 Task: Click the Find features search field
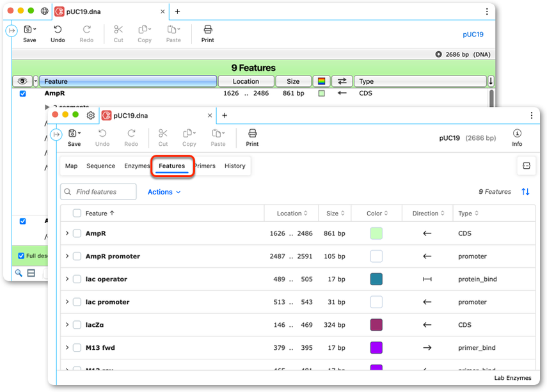[99, 192]
